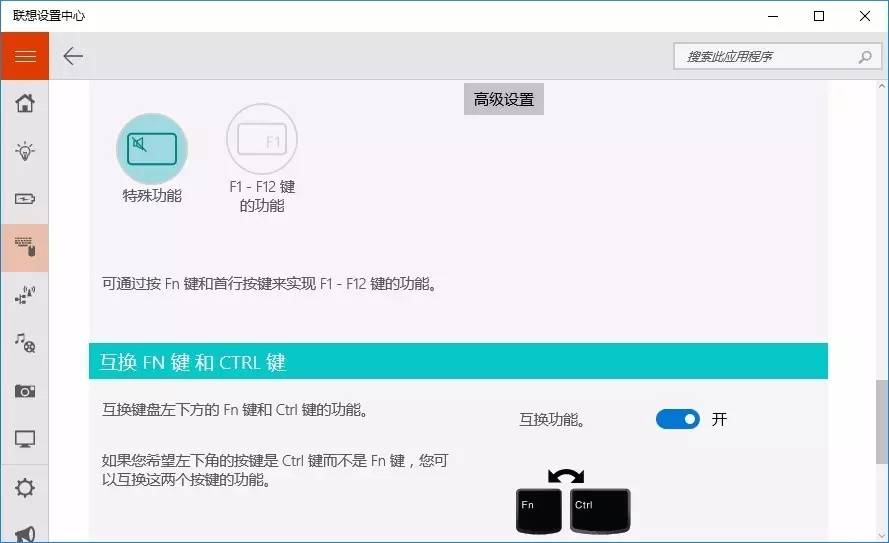Open the light bulb sidebar section
This screenshot has height=543, width=889.
(x=24, y=151)
